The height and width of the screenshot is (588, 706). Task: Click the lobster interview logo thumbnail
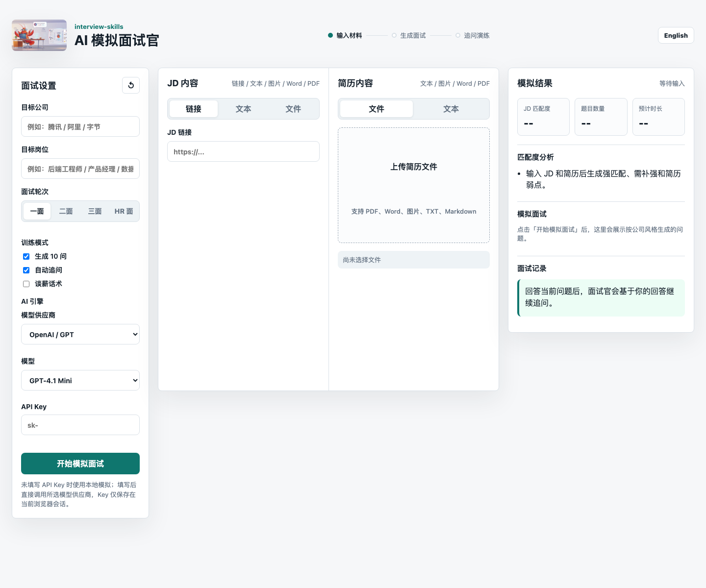[x=39, y=35]
